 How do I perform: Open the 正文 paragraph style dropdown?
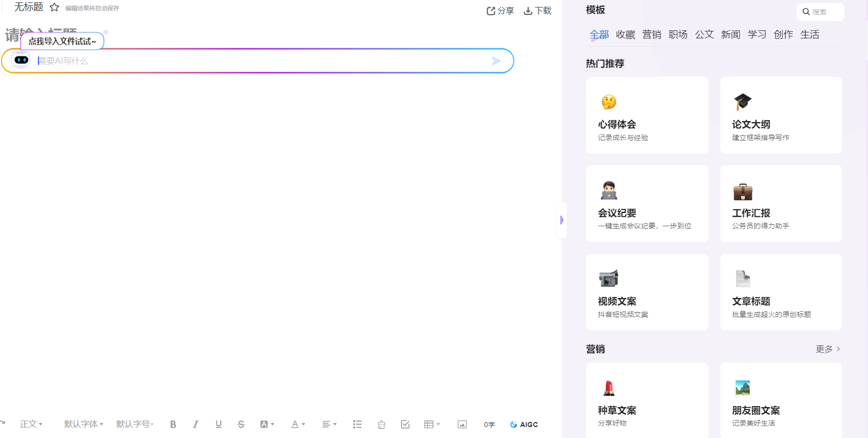pos(31,424)
